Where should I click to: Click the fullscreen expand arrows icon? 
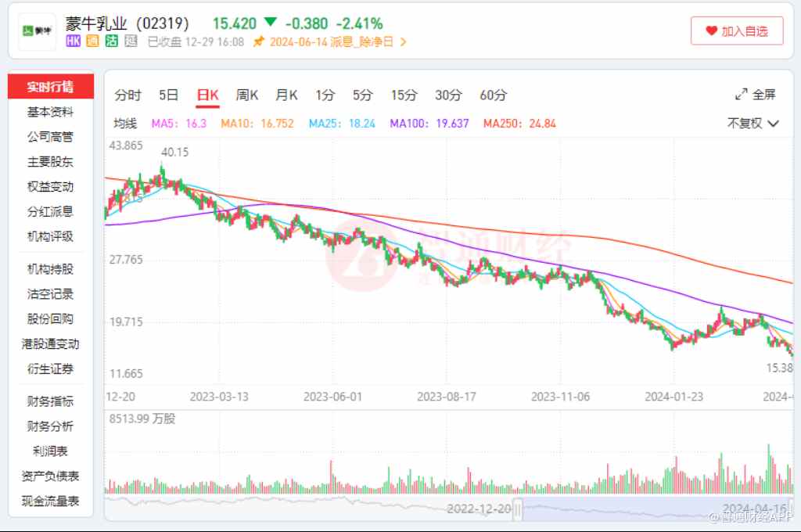[742, 95]
